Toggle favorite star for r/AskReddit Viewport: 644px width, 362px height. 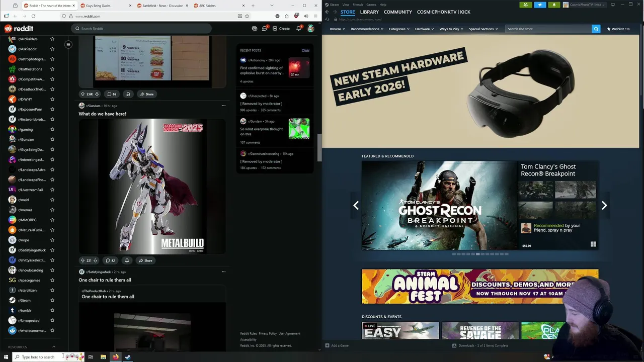[52, 49]
